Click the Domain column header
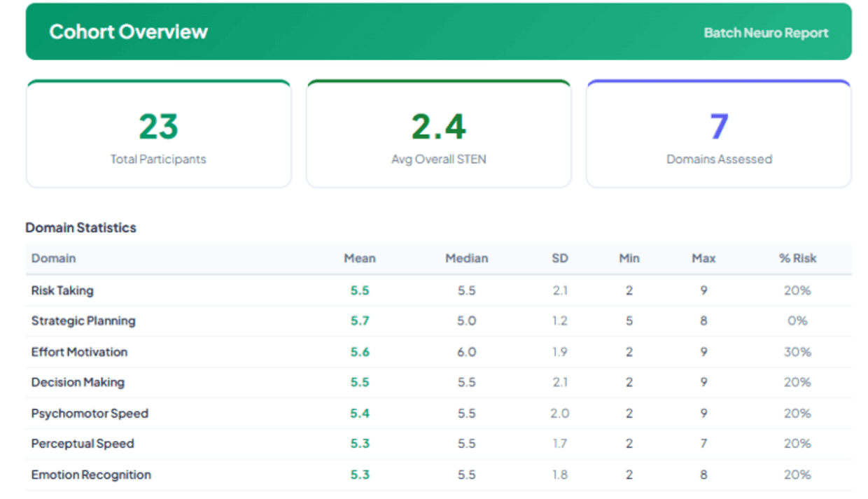The image size is (868, 499). (x=53, y=258)
